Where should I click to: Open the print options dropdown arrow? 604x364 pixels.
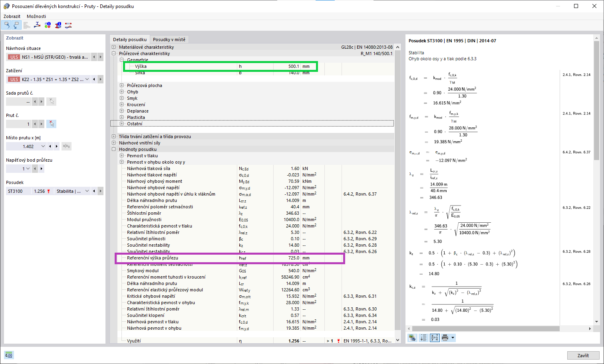[x=453, y=338]
